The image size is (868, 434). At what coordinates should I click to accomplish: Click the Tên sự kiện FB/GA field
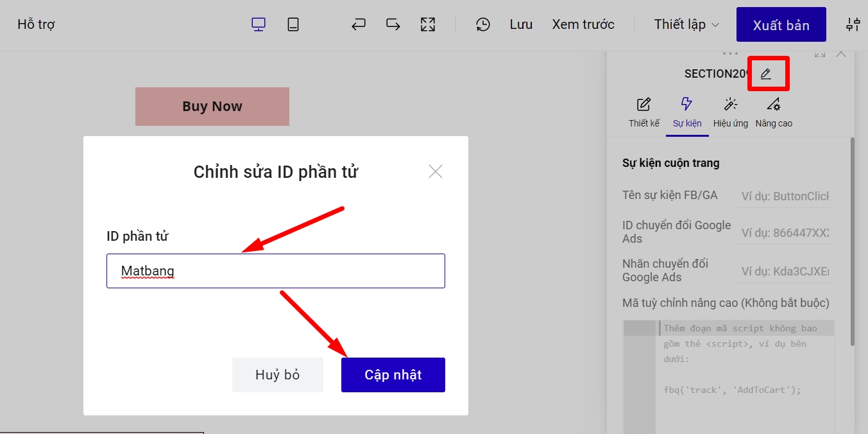785,196
